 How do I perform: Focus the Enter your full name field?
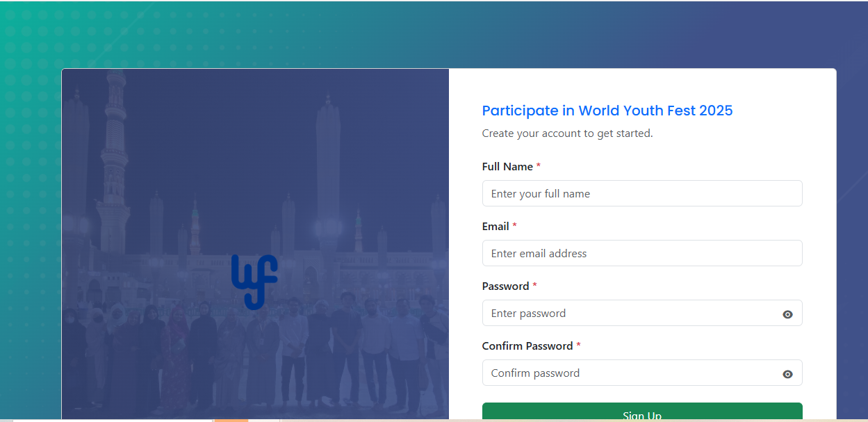coord(642,193)
